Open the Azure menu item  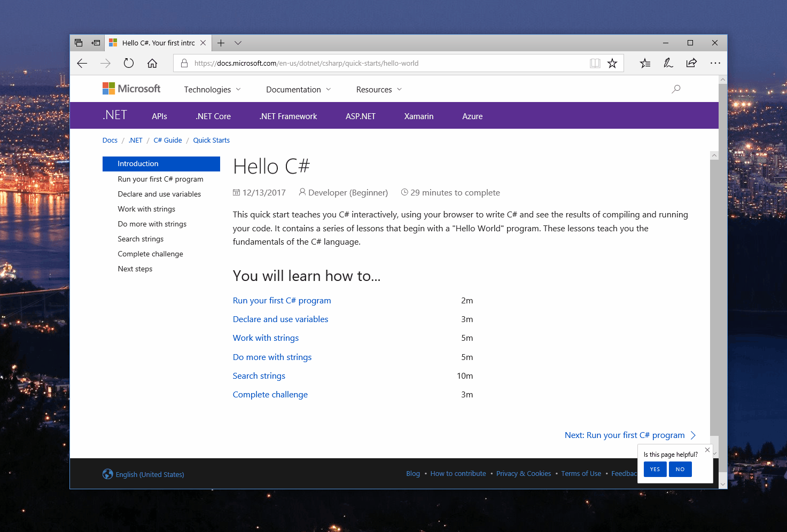click(x=472, y=116)
